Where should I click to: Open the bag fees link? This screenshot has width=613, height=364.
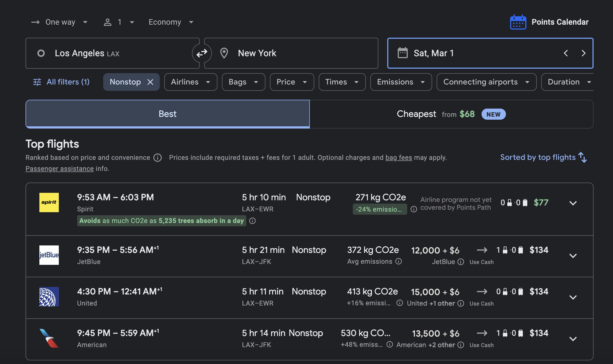399,158
